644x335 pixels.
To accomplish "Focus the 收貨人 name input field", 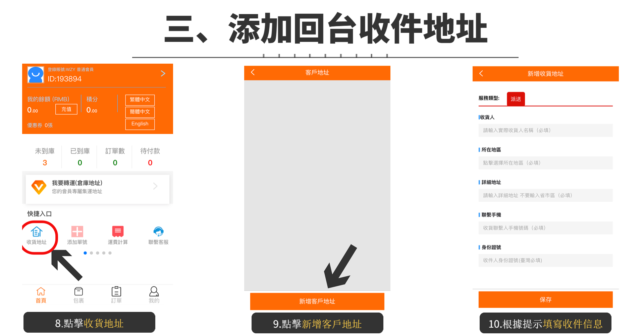I will 545,130.
